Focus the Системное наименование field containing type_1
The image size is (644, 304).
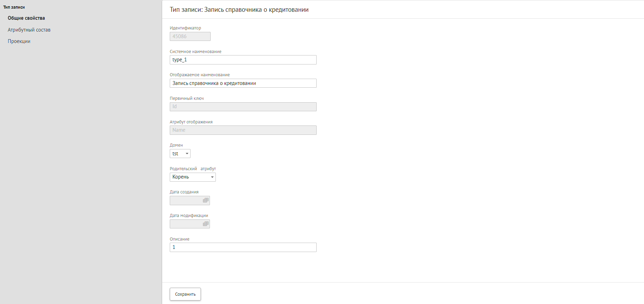(243, 60)
